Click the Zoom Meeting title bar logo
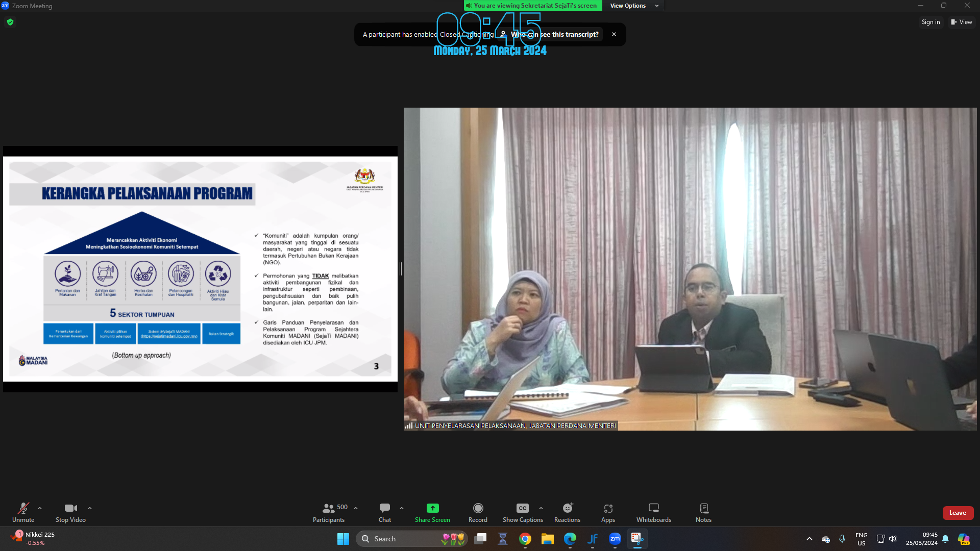Viewport: 980px width, 551px height. (5, 6)
